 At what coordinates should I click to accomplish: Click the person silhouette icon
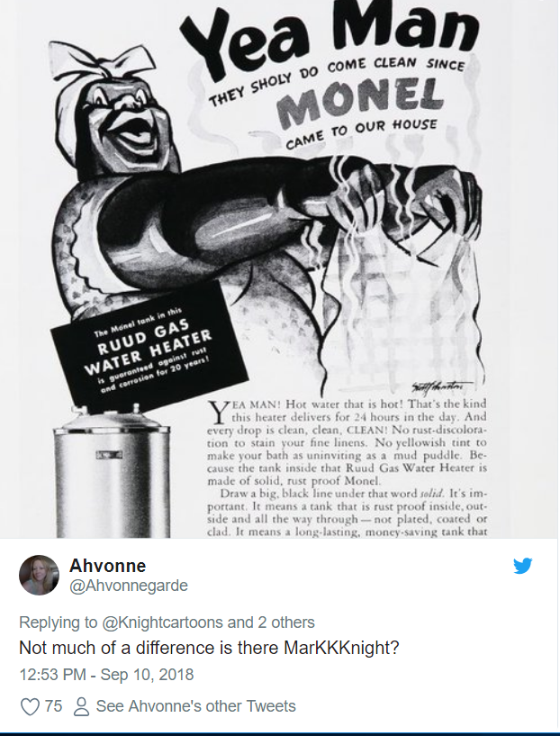(x=82, y=706)
